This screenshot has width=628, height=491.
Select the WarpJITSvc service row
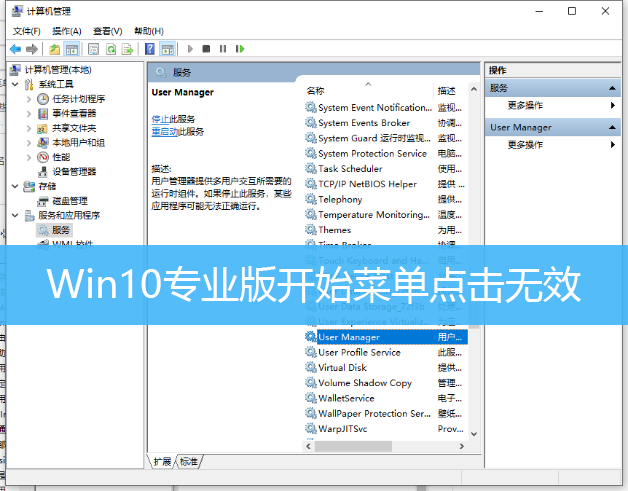(386, 429)
